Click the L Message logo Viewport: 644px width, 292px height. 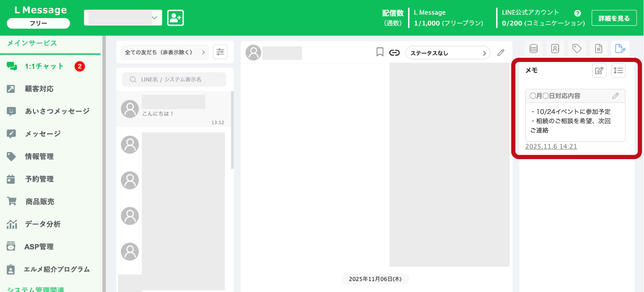[40, 10]
